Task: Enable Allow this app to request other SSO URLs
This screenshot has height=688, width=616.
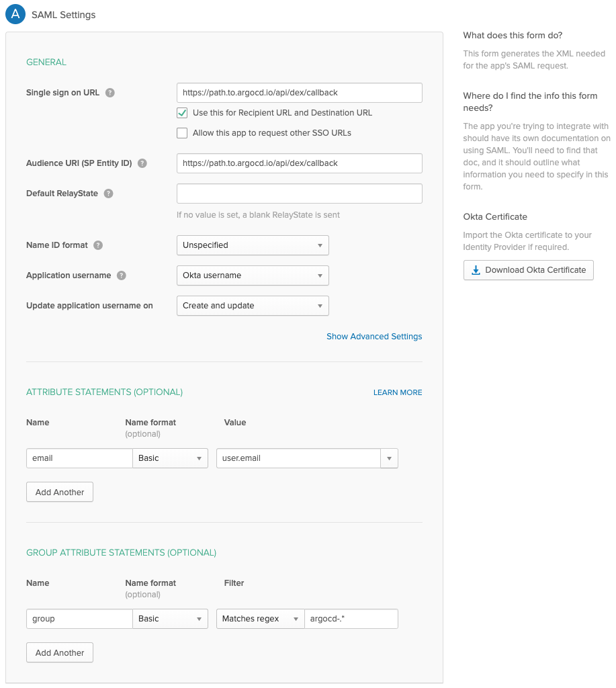Action: point(182,133)
